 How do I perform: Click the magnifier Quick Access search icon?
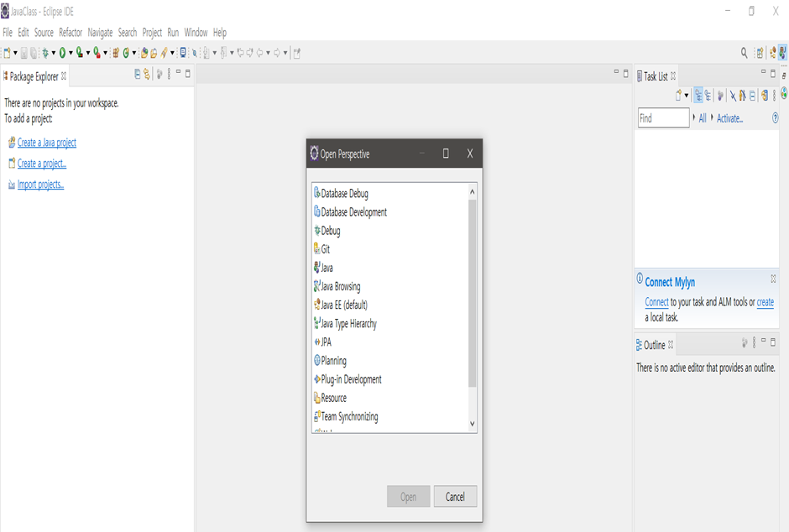[744, 52]
